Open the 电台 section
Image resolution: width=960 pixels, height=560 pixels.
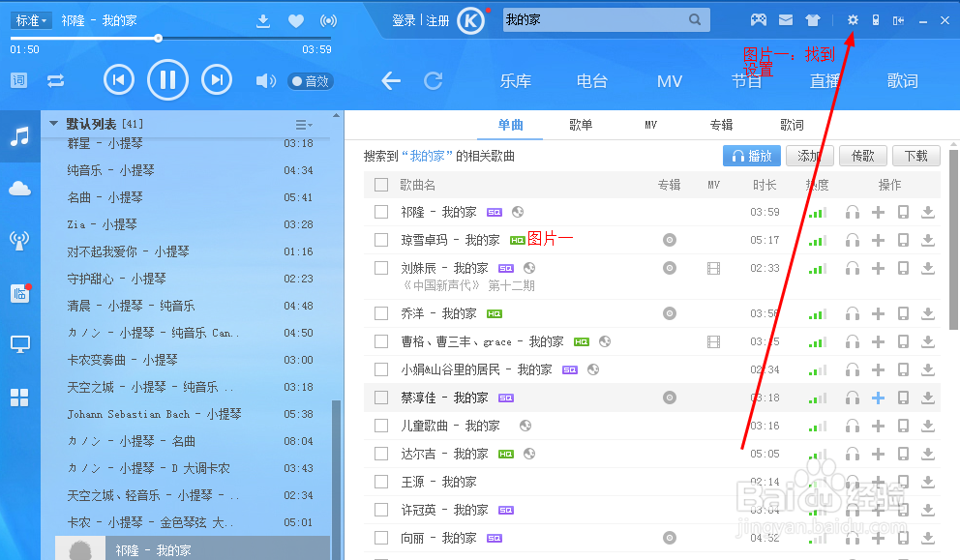coord(592,81)
